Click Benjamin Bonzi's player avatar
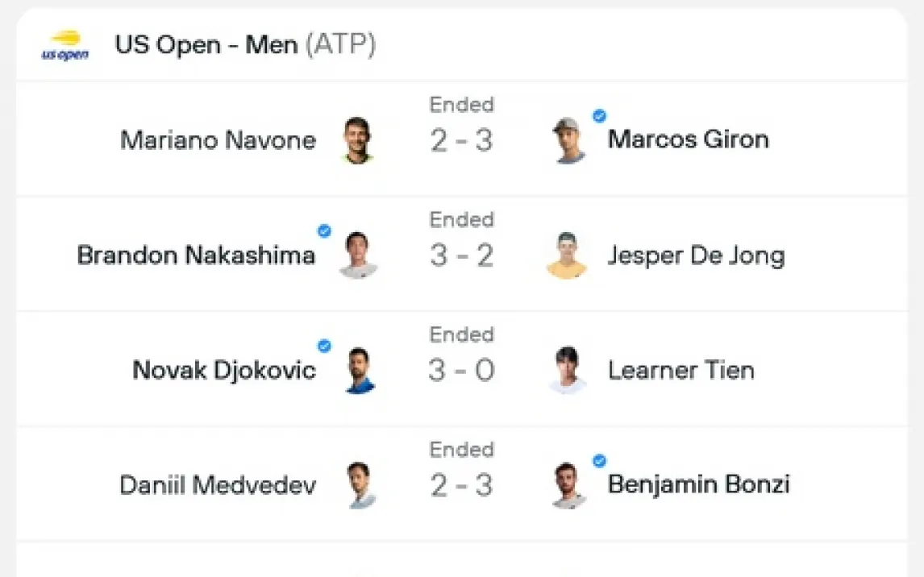This screenshot has height=577, width=924. 568,485
